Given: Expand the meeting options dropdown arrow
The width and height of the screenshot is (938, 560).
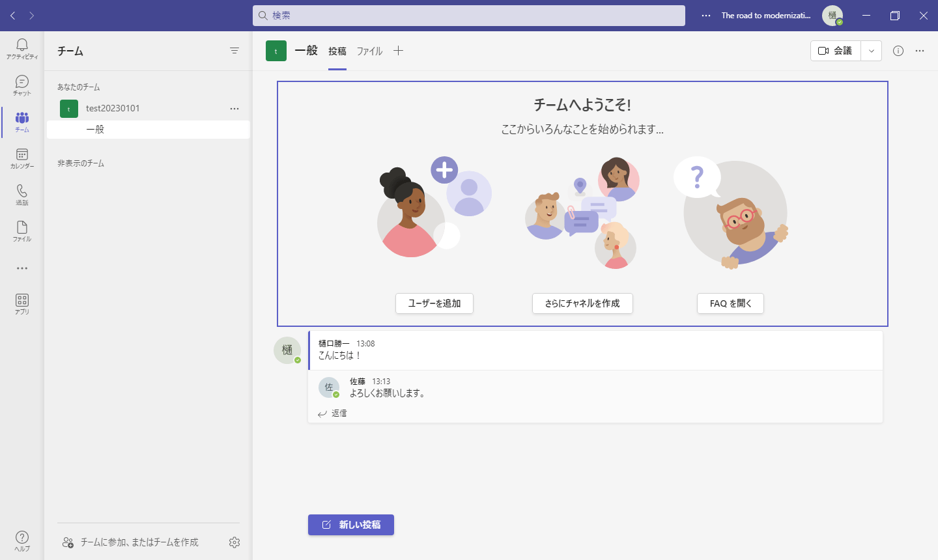Looking at the screenshot, I should pos(871,51).
